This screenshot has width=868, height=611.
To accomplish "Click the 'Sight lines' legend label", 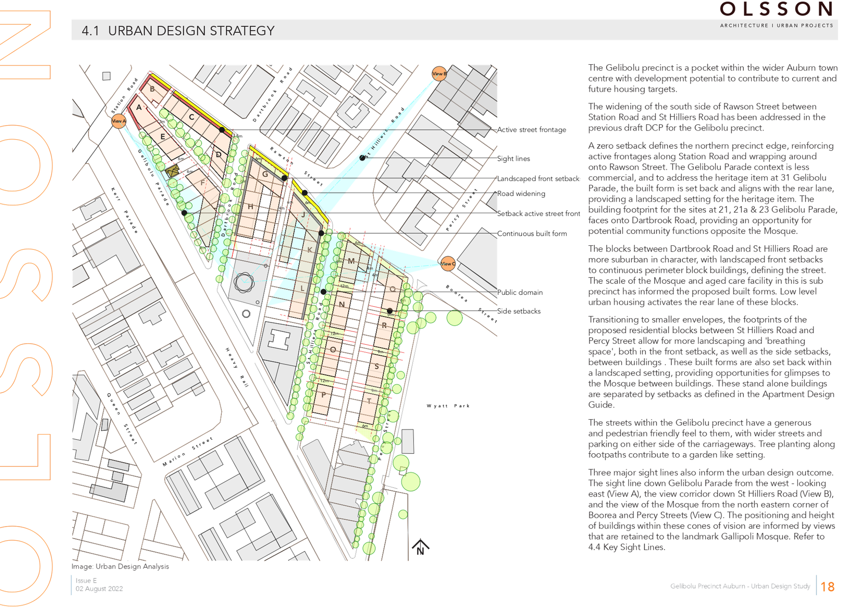I will pyautogui.click(x=513, y=159).
